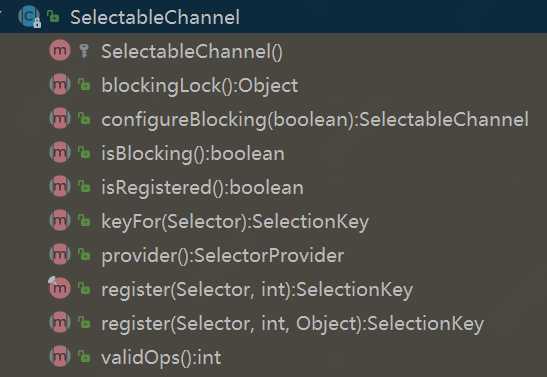
Task: Click the SelectableChannel class icon
Action: [29, 16]
